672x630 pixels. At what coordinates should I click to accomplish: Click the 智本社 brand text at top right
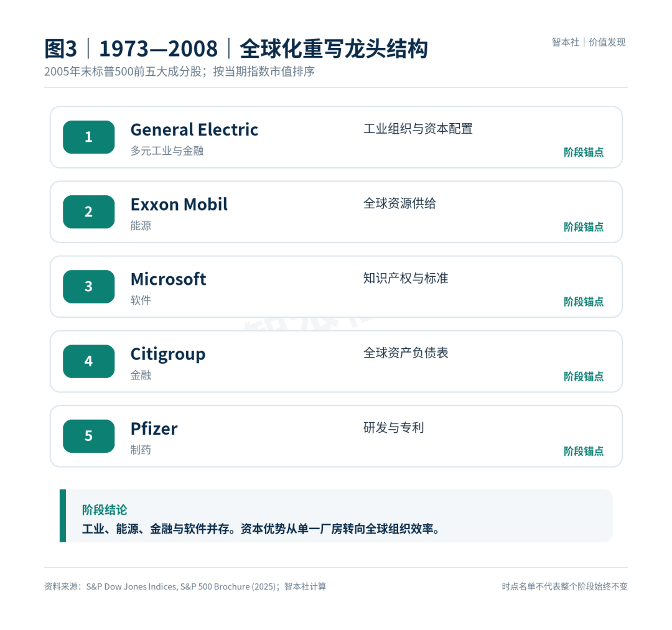(x=565, y=42)
